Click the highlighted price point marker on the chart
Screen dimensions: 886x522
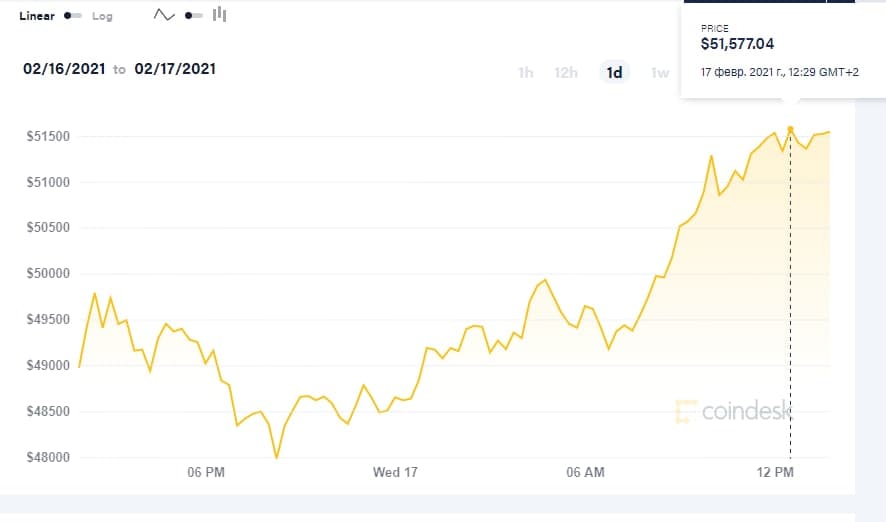791,129
